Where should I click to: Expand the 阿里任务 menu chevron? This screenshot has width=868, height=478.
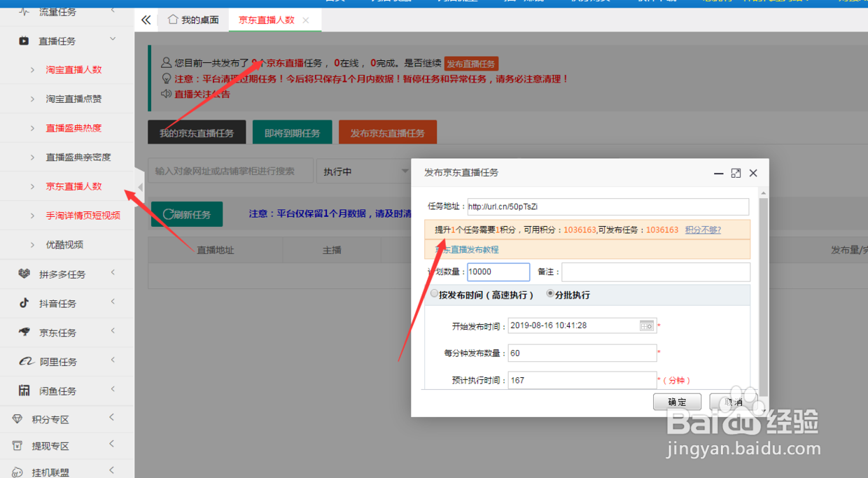pos(113,361)
